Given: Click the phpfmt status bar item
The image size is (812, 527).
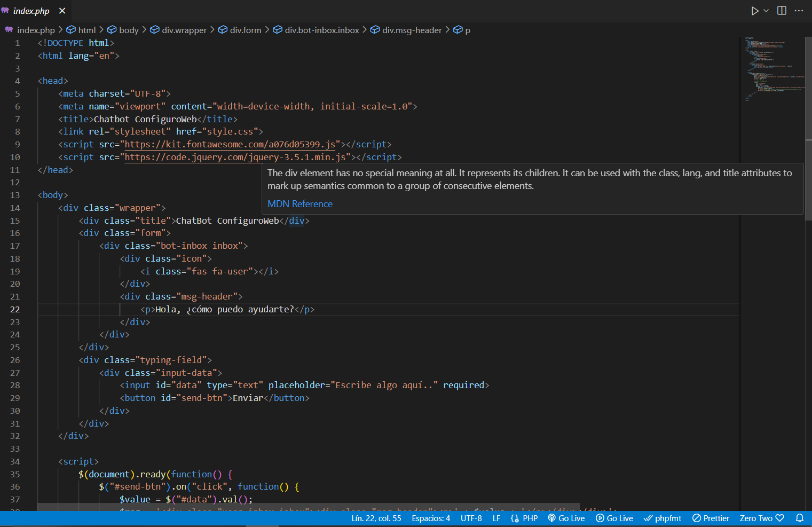Looking at the screenshot, I should click(x=663, y=518).
